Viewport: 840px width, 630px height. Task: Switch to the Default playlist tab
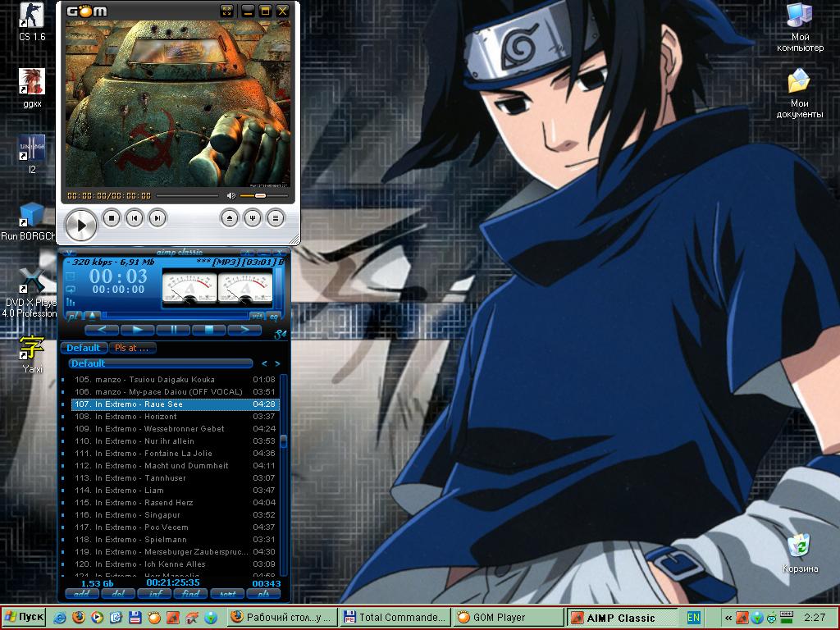point(84,348)
